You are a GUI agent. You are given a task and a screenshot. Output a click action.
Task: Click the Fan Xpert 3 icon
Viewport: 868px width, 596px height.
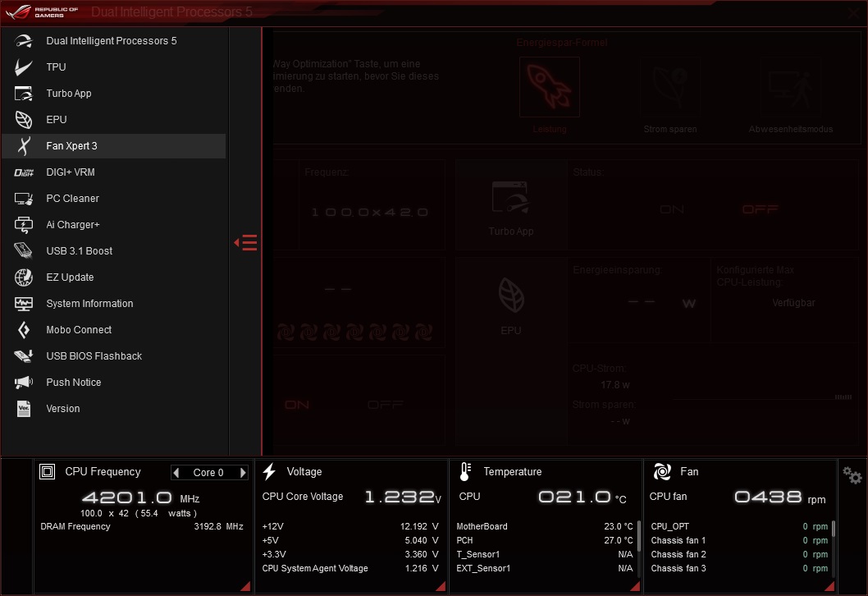click(x=23, y=145)
